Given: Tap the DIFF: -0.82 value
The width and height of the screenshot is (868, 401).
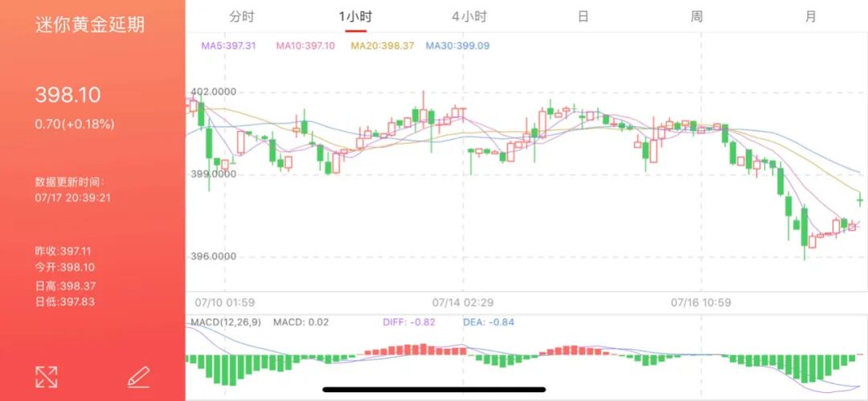Looking at the screenshot, I should (409, 321).
